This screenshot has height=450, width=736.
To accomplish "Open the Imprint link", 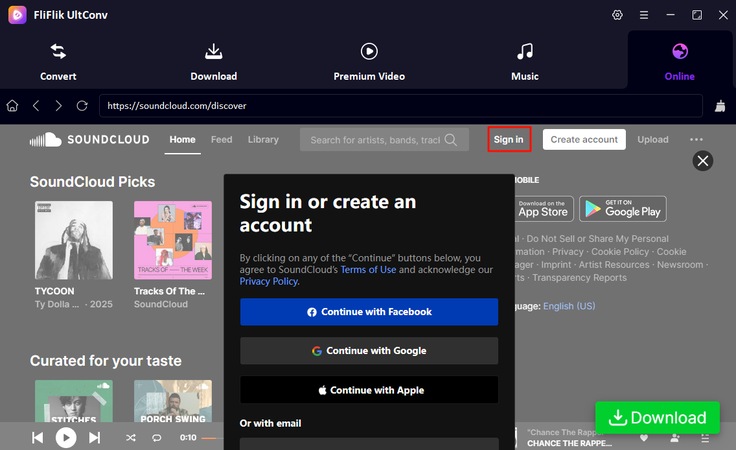I will 556,265.
